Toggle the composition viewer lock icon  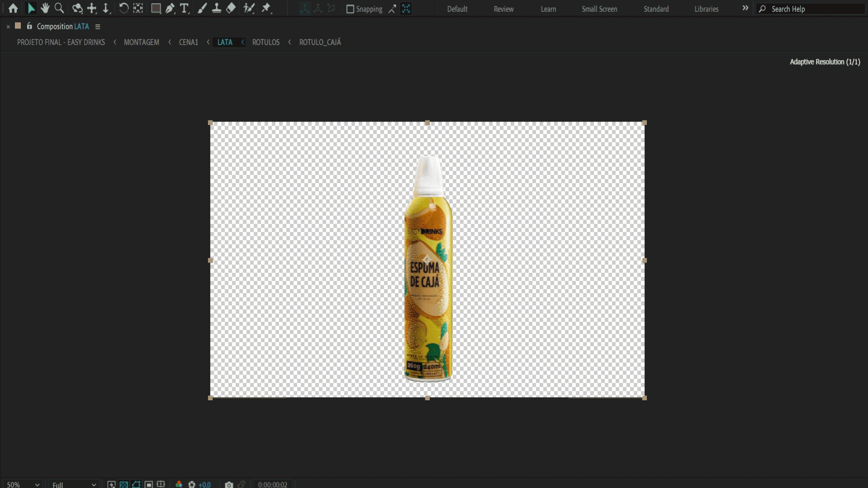[29, 26]
